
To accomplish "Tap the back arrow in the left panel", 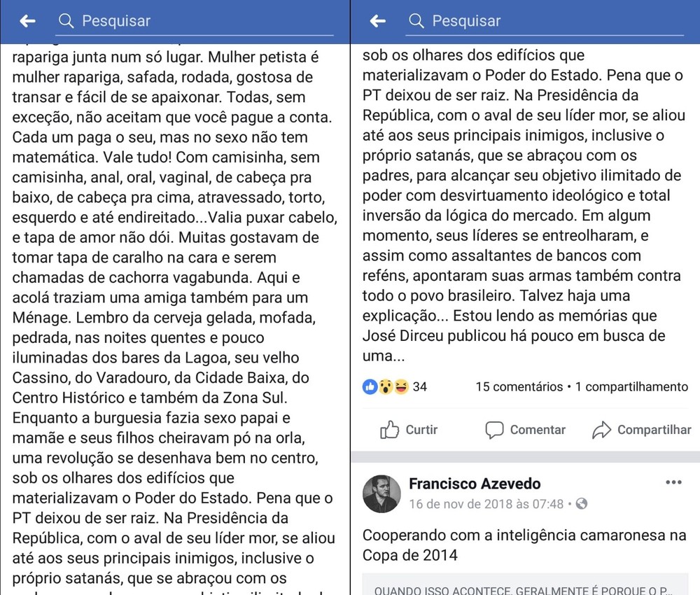I will pyautogui.click(x=27, y=21).
